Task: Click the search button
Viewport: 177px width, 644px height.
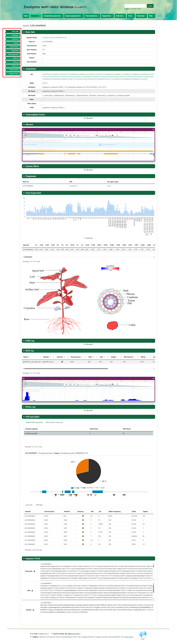Action: pos(150,6)
